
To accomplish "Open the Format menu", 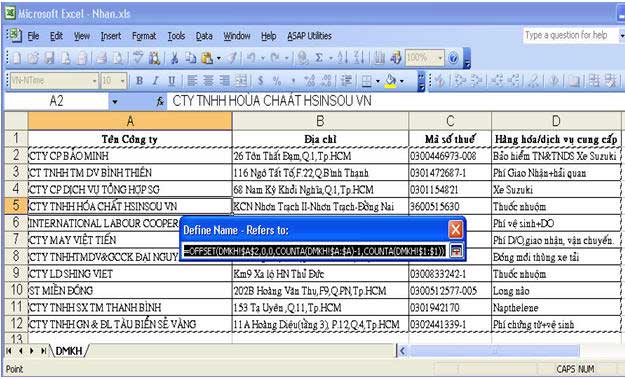I will 144,36.
